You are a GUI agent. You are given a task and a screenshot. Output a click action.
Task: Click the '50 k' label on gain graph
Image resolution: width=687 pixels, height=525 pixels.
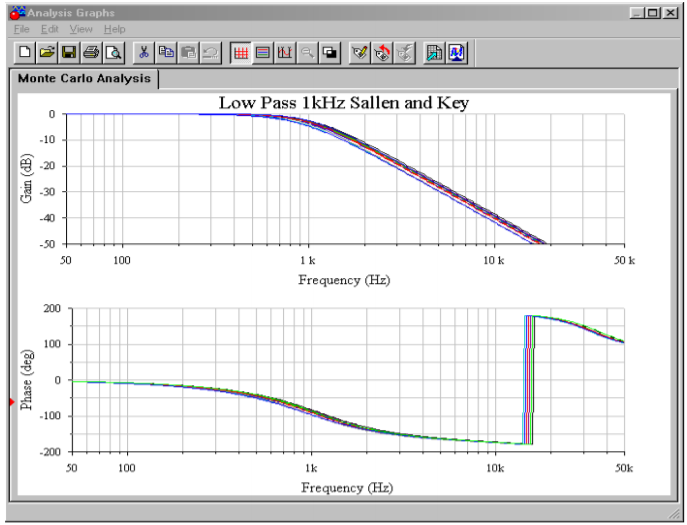624,260
